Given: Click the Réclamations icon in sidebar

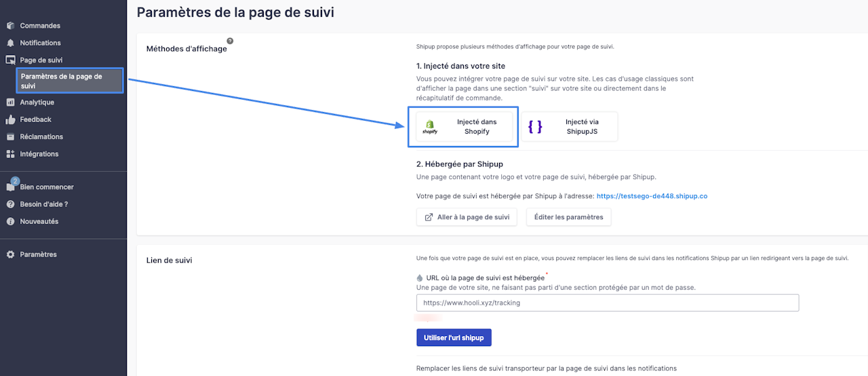Looking at the screenshot, I should click(x=10, y=136).
